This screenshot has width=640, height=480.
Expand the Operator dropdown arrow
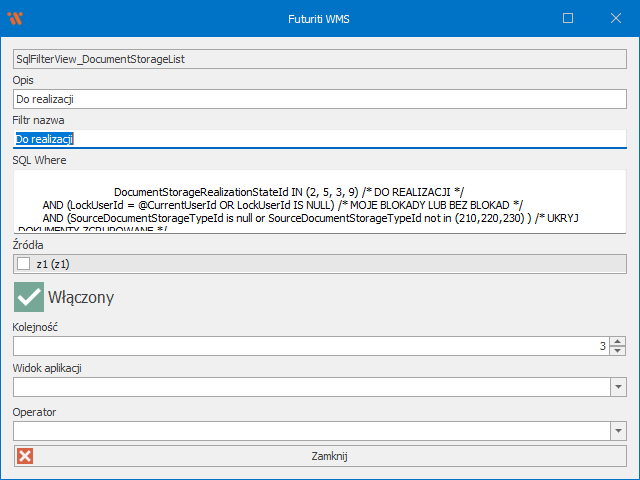click(618, 431)
